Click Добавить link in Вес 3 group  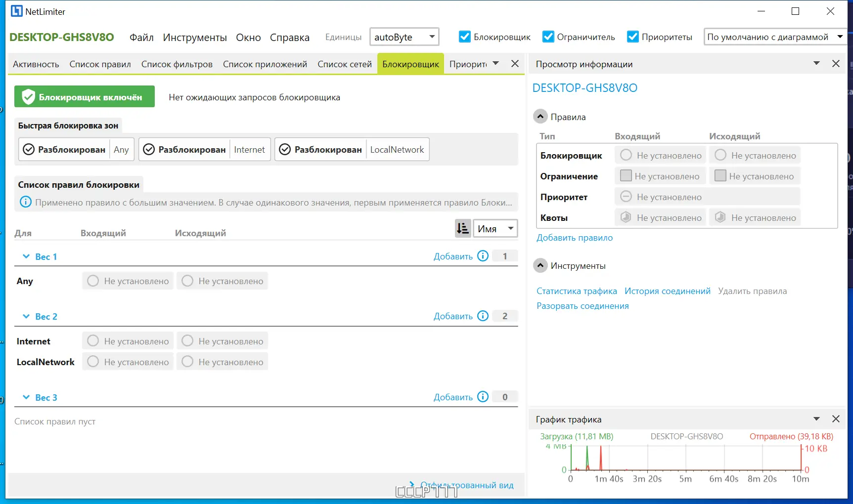tap(453, 397)
